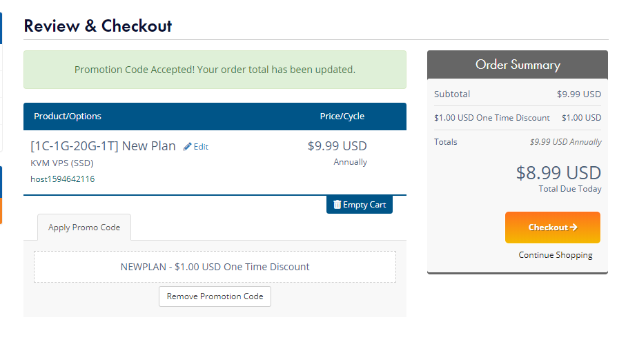Click the trash can icon on Empty Cart
Viewport: 637px width, 364px height.
pos(337,205)
